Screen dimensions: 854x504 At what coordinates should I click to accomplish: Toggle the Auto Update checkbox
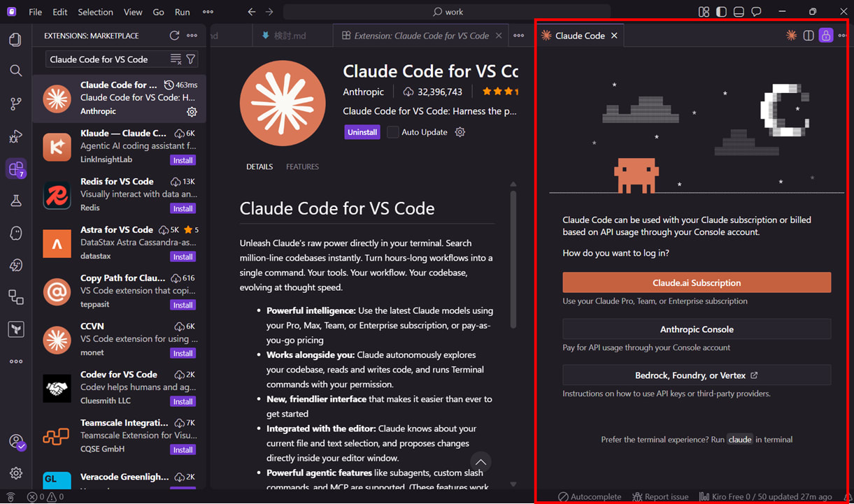click(393, 132)
